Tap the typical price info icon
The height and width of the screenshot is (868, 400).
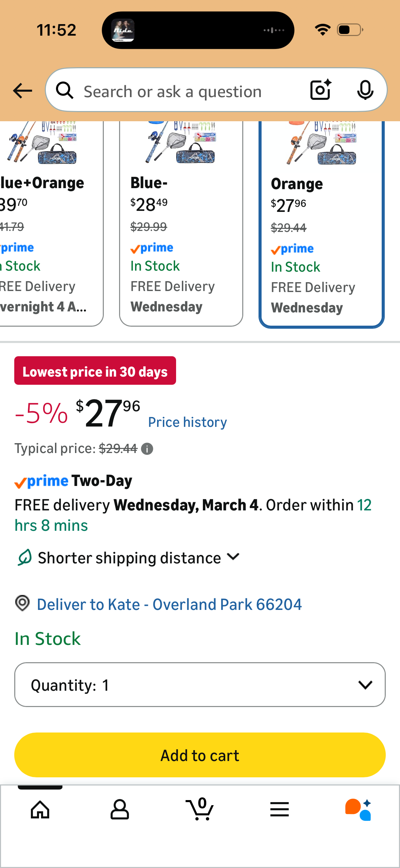click(x=147, y=449)
